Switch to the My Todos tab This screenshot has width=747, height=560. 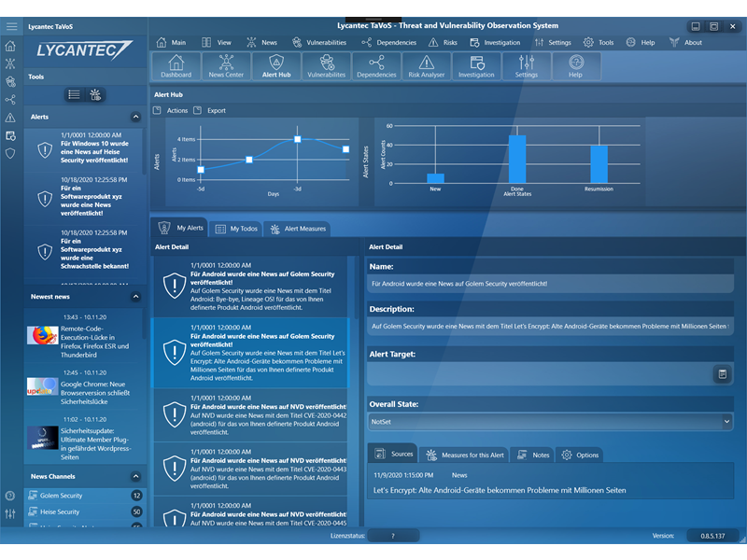click(237, 229)
